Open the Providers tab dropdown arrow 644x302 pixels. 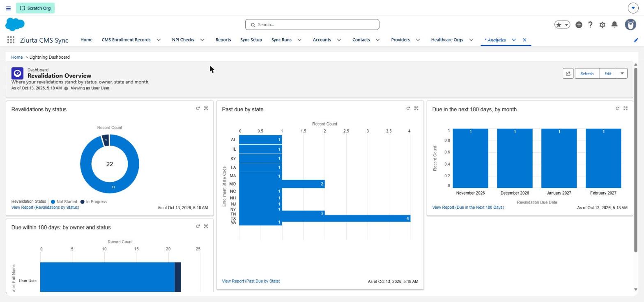click(418, 40)
